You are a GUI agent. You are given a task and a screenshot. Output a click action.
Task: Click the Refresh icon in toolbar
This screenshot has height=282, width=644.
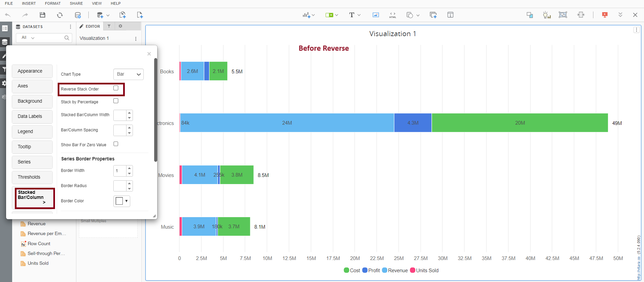[x=60, y=15]
